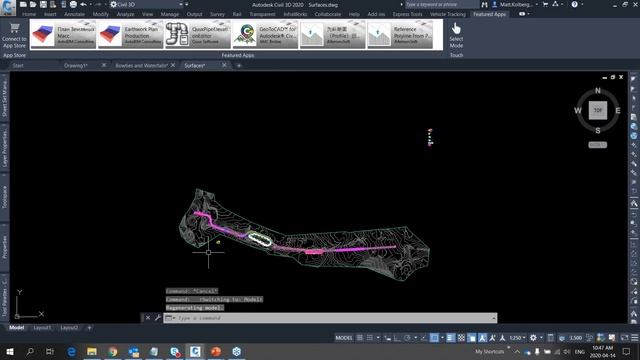Toggle clean screen icon in status bar

[624, 338]
